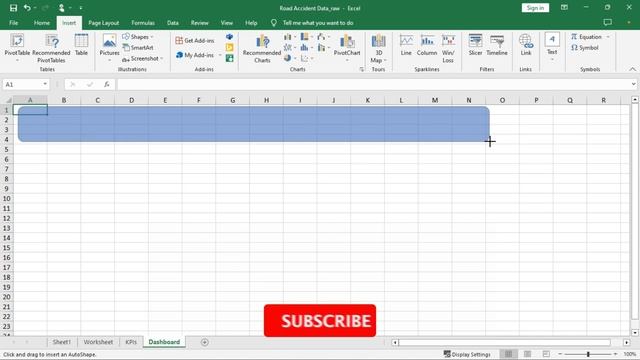Insert a Win/Loss sparkline
This screenshot has width=640, height=360.
point(448,49)
